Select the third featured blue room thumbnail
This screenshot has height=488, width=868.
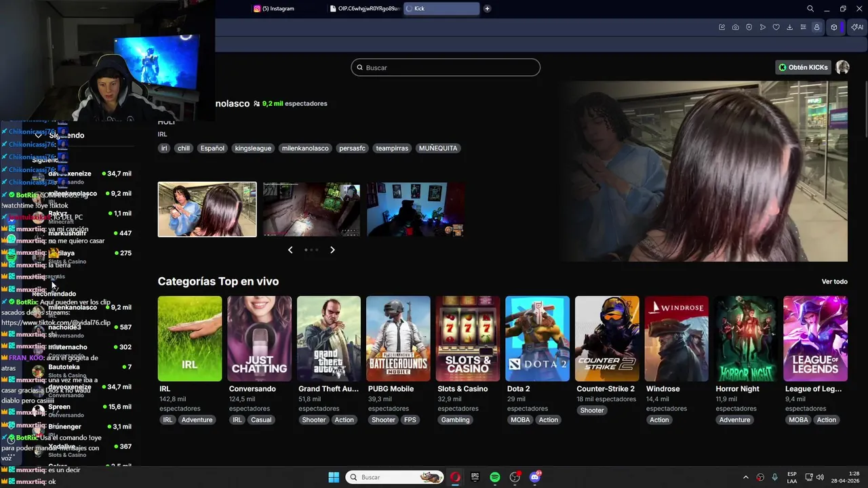415,209
